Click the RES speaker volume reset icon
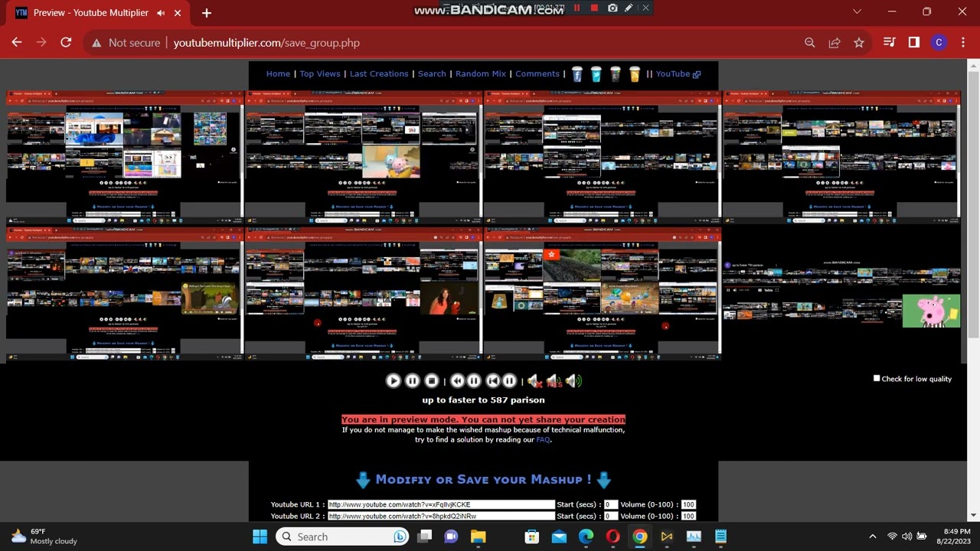This screenshot has height=551, width=980. coord(554,380)
